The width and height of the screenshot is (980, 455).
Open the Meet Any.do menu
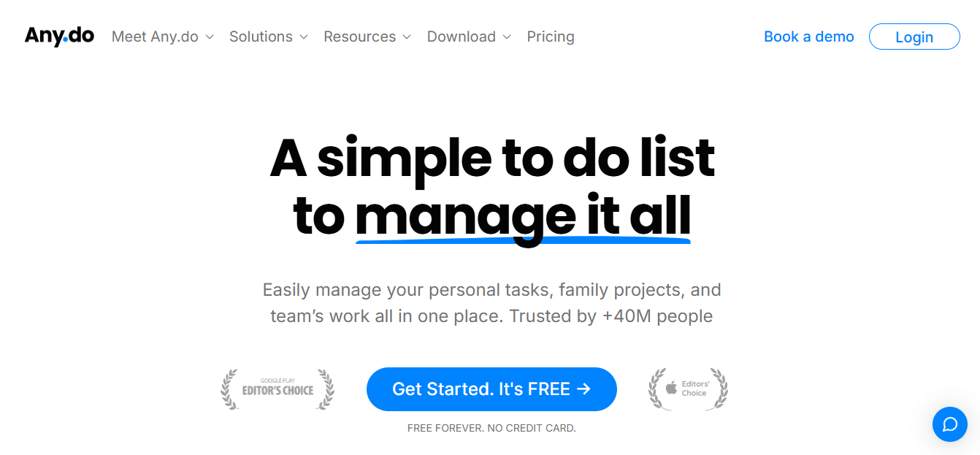tap(155, 37)
